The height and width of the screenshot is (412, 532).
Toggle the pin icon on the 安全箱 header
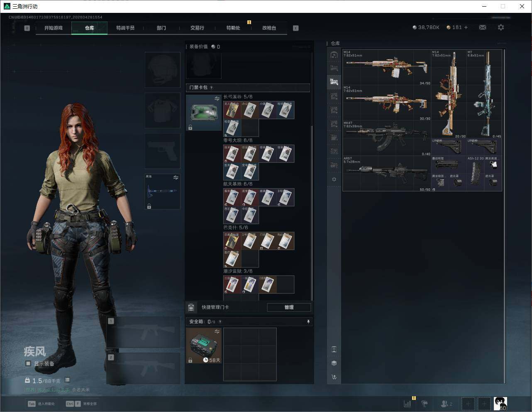coord(308,322)
